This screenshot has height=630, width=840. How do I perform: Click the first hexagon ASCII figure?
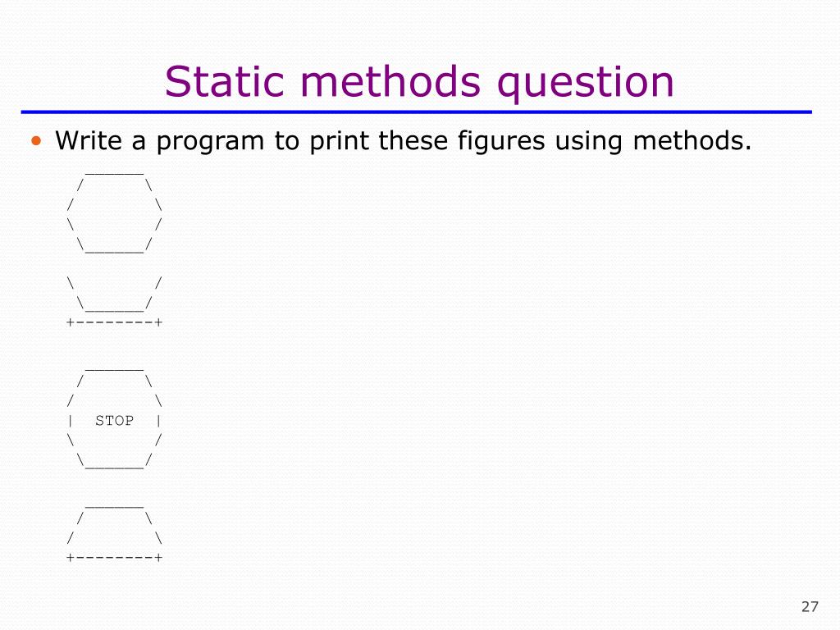coord(114,212)
